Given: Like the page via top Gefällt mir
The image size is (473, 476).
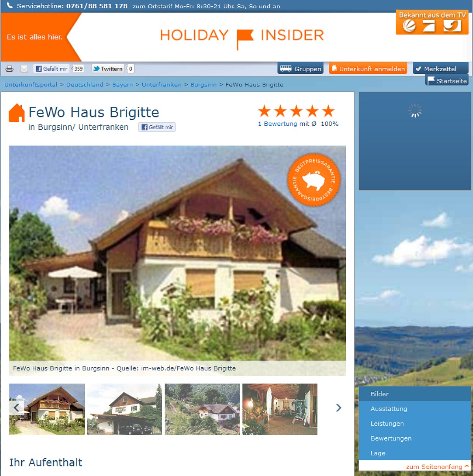Looking at the screenshot, I should (51, 69).
